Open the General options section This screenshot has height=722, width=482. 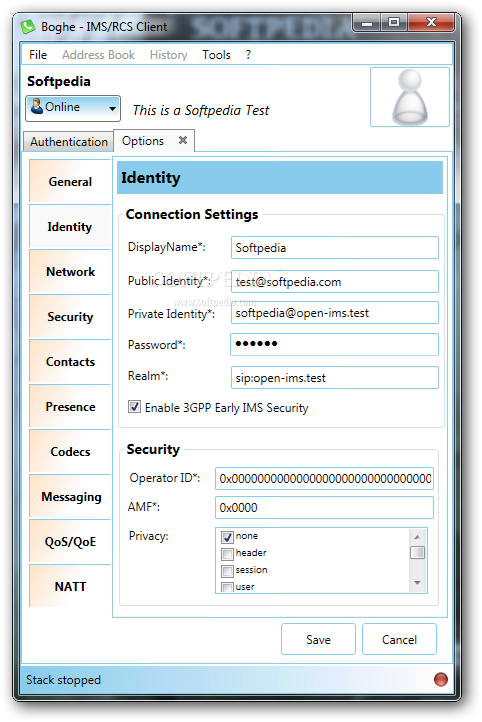[x=70, y=181]
